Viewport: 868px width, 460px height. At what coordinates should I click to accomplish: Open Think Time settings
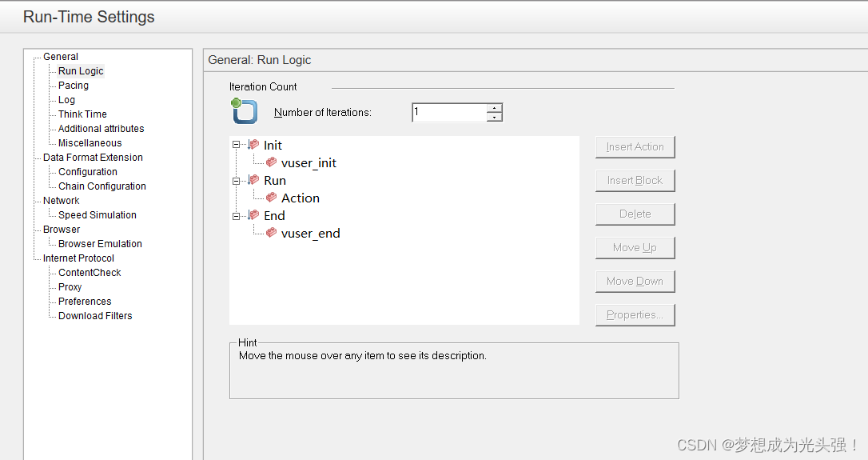[82, 114]
